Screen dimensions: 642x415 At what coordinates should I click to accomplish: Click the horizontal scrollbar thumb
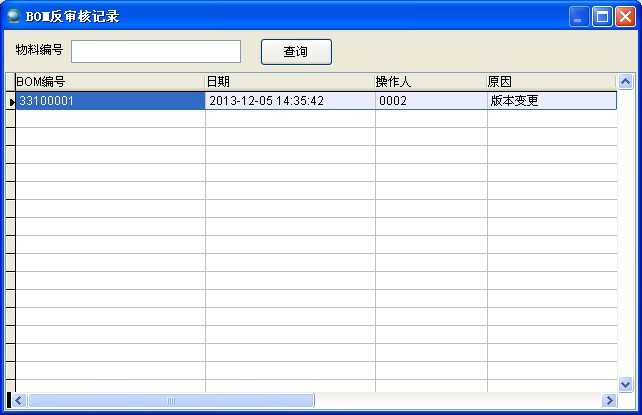[170, 400]
